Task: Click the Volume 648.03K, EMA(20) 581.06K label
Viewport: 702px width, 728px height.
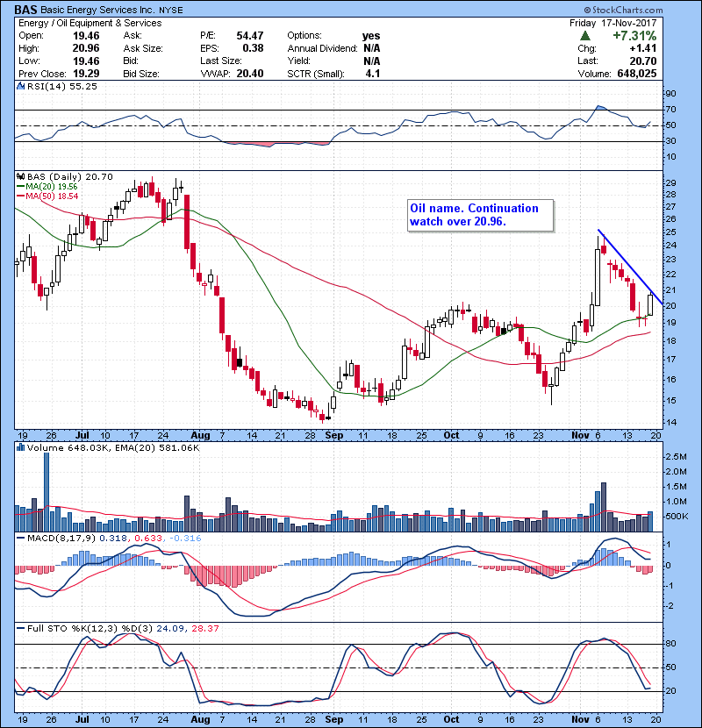Action: pyautogui.click(x=113, y=448)
